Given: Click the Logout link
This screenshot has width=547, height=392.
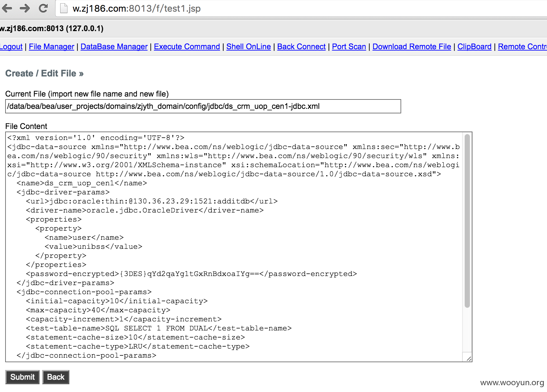Looking at the screenshot, I should (x=11, y=47).
